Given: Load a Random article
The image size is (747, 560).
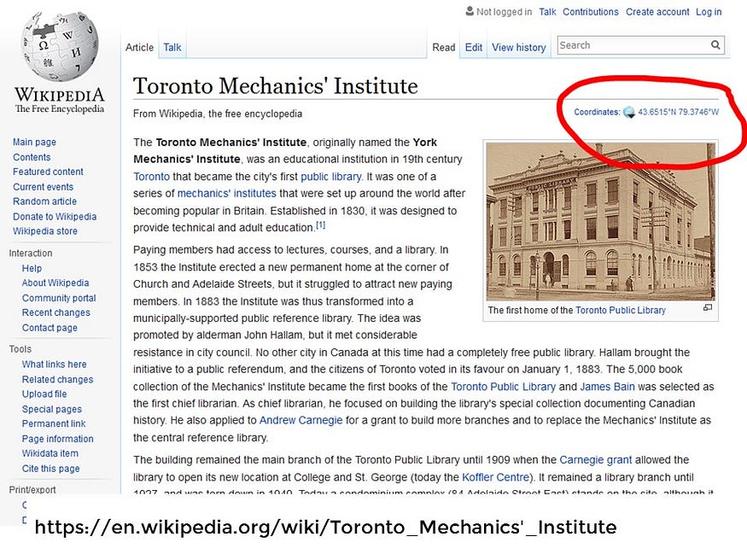Looking at the screenshot, I should coord(44,201).
